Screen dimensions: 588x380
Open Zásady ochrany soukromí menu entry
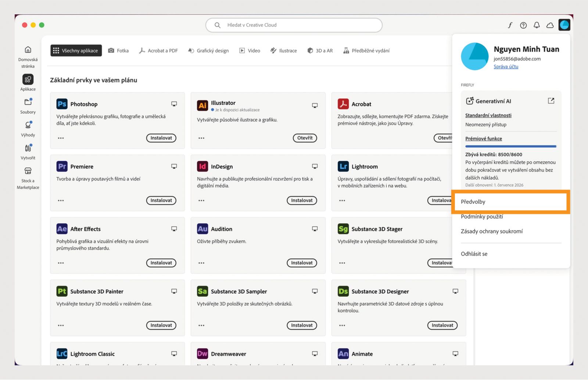(492, 231)
